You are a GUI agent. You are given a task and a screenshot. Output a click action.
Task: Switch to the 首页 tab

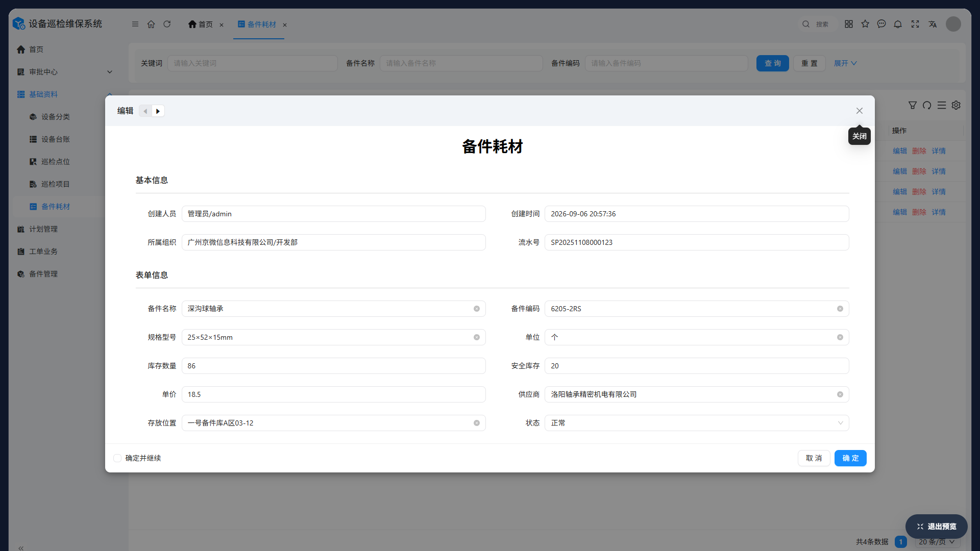pos(201,24)
